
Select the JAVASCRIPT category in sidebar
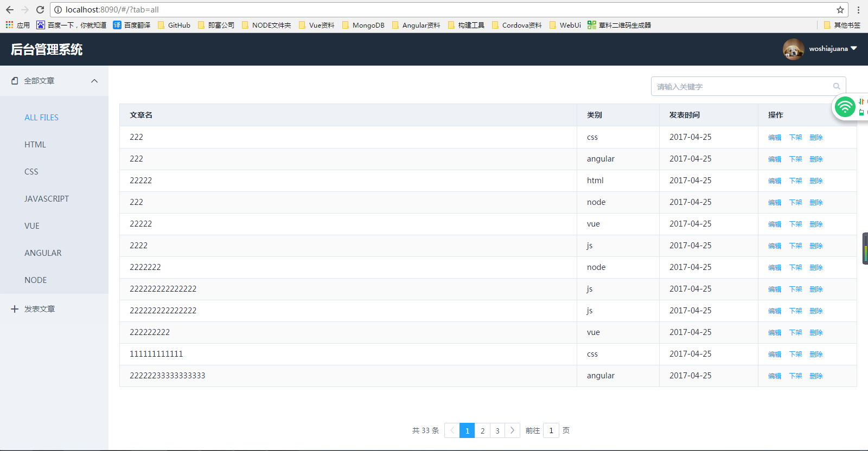47,199
